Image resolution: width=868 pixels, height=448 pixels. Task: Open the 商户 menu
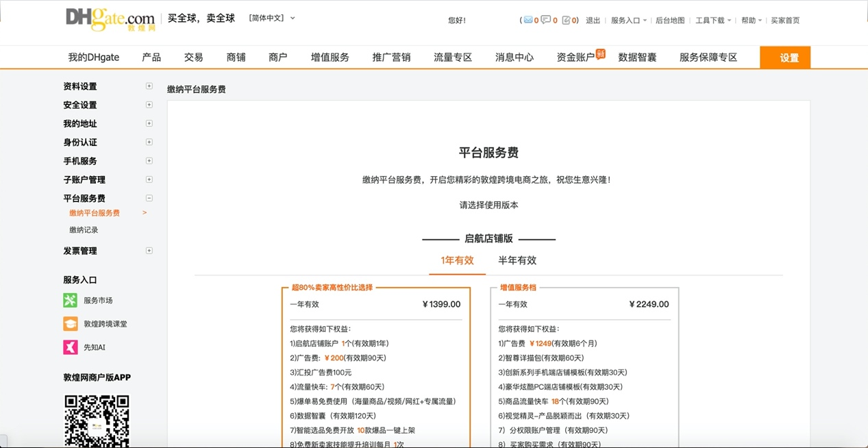click(278, 58)
